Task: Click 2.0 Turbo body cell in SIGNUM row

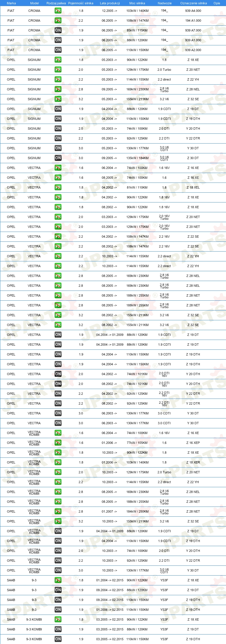Action: pyautogui.click(x=164, y=70)
